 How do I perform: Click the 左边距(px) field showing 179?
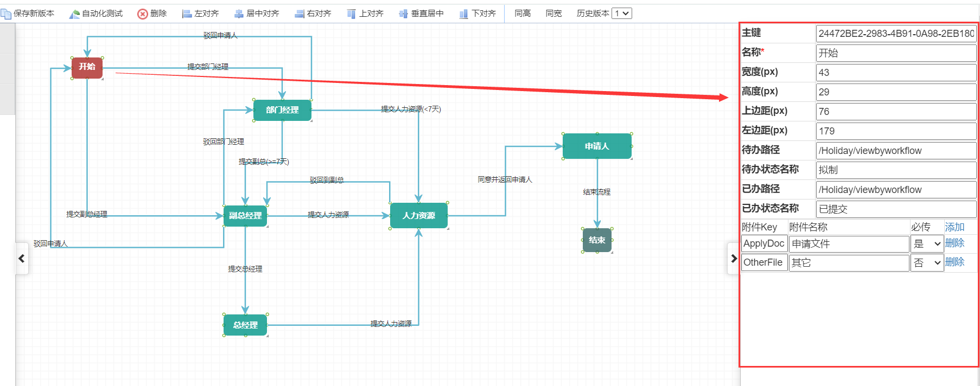(896, 131)
